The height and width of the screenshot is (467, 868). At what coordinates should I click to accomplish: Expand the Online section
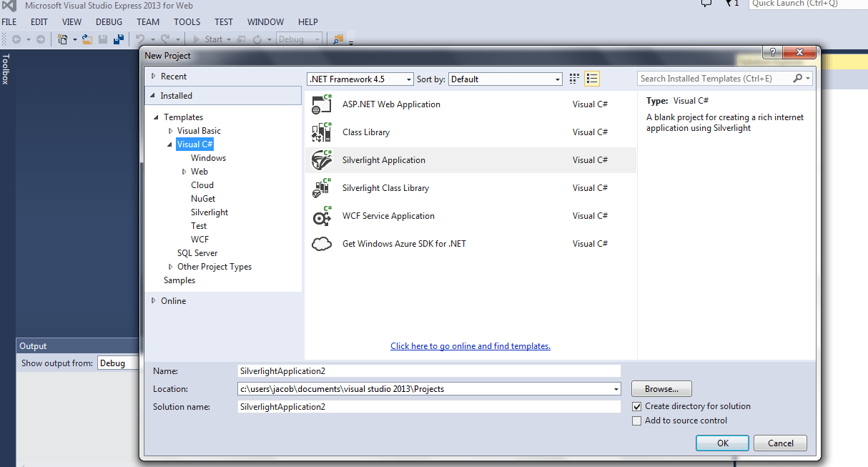(x=153, y=301)
